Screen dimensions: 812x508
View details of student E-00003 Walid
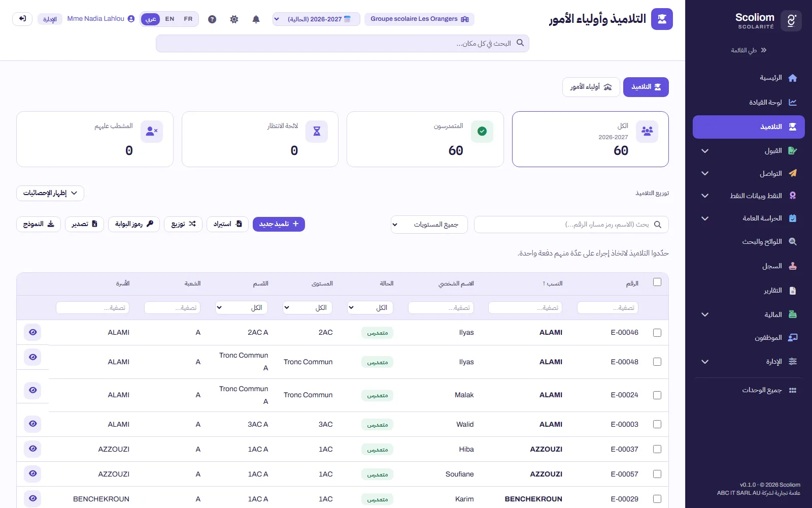point(32,424)
